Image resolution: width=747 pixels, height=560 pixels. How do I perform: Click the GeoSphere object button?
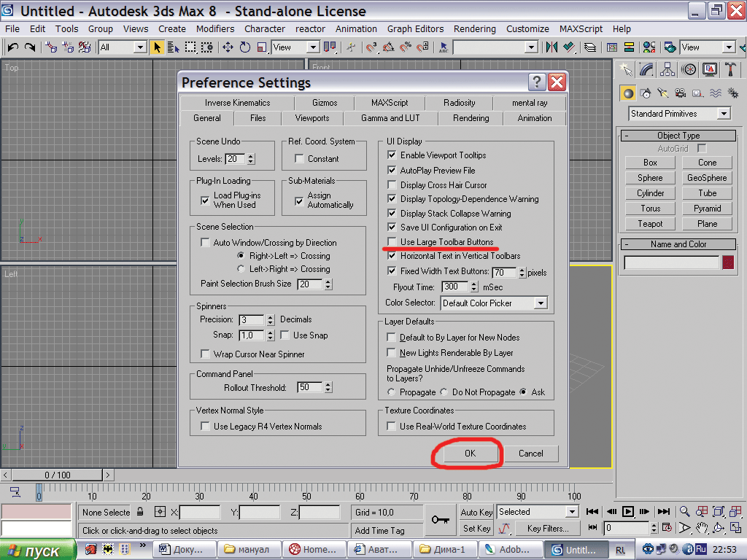point(707,178)
